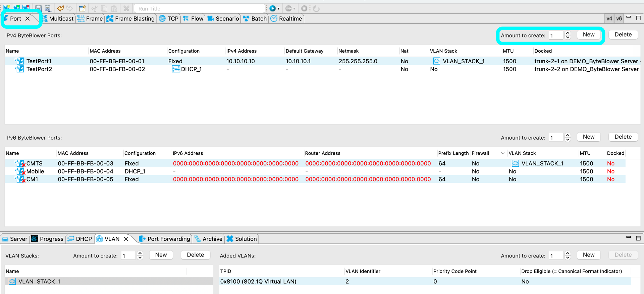Expand the chevron beside Firewall column

pos(502,153)
